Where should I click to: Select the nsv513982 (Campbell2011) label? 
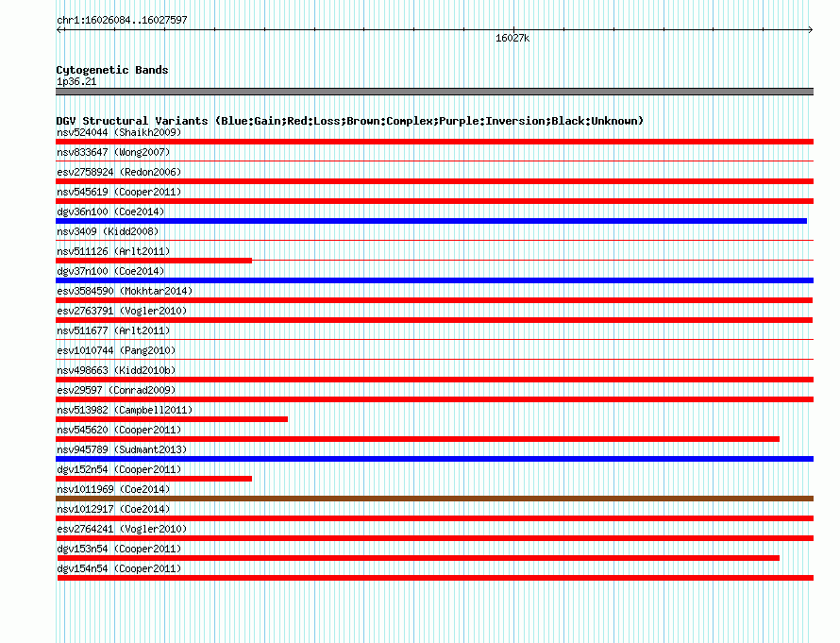click(125, 410)
